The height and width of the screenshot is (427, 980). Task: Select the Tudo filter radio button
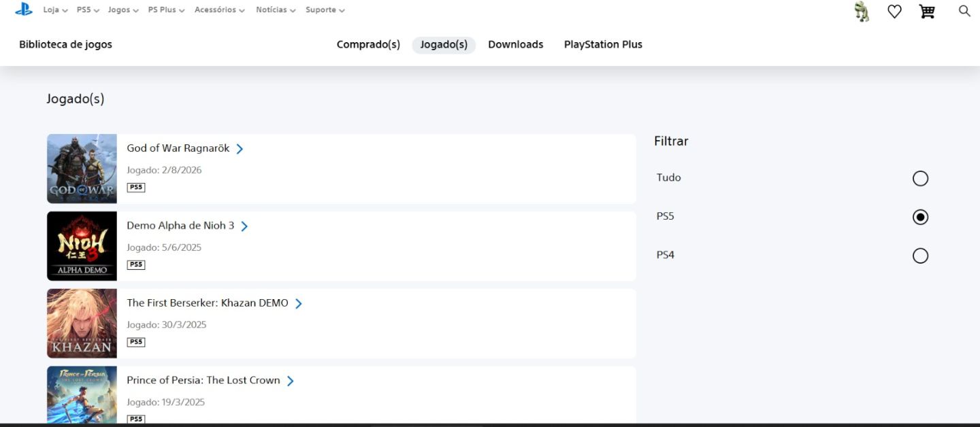click(x=920, y=178)
